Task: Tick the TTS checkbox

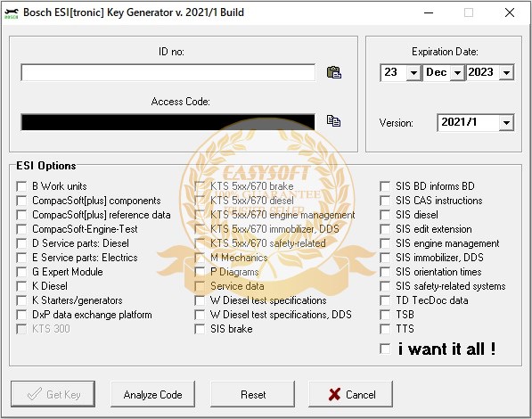Action: 385,329
